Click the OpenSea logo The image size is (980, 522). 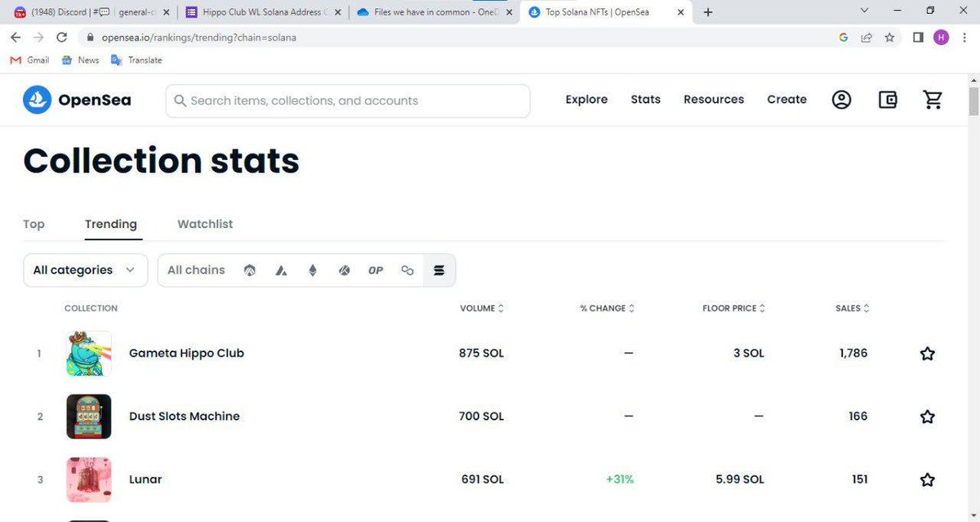[x=77, y=100]
